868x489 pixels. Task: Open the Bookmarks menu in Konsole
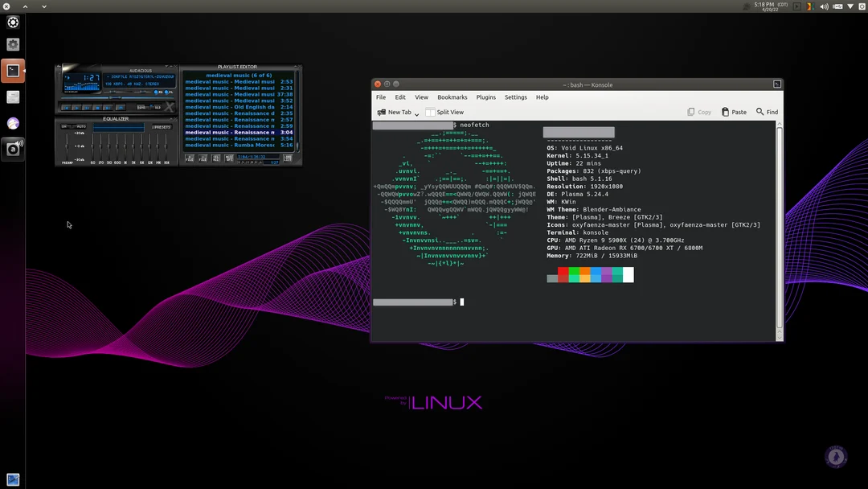pyautogui.click(x=452, y=97)
